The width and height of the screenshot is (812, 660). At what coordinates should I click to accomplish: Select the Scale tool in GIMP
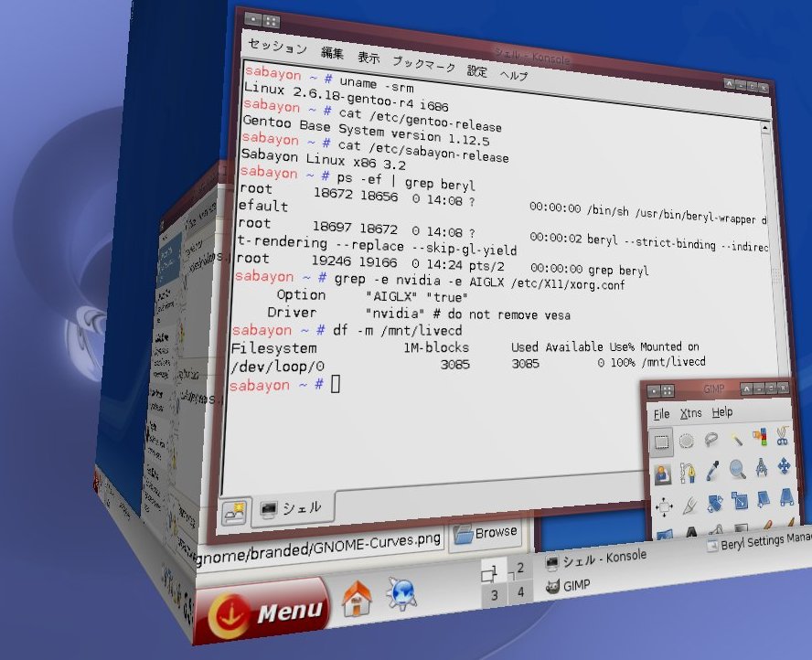740,501
